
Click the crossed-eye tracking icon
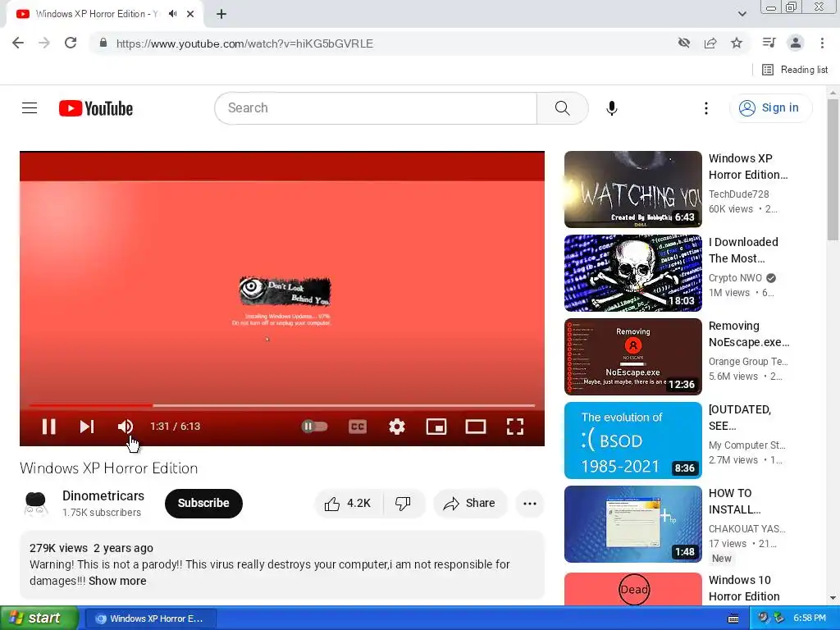point(684,43)
